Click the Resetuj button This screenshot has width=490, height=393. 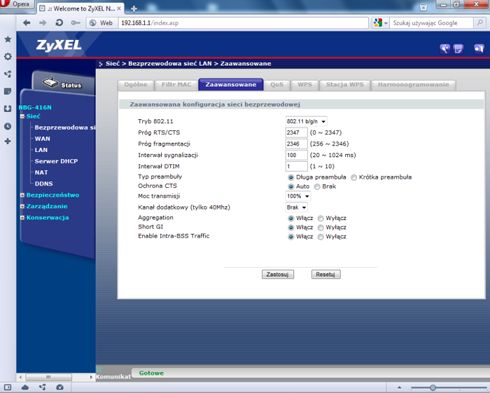(326, 275)
